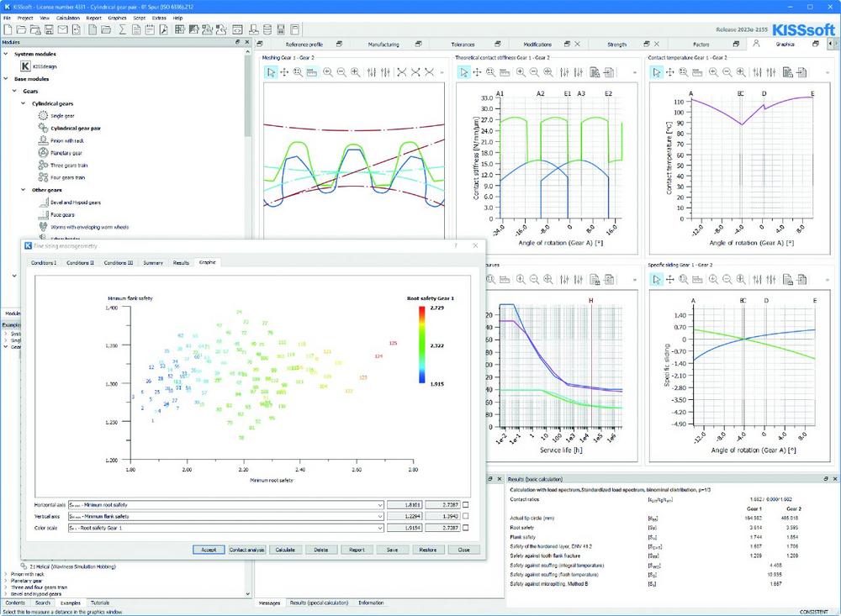The image size is (841, 616).
Task: Click the Save button in dialog
Action: (392, 550)
